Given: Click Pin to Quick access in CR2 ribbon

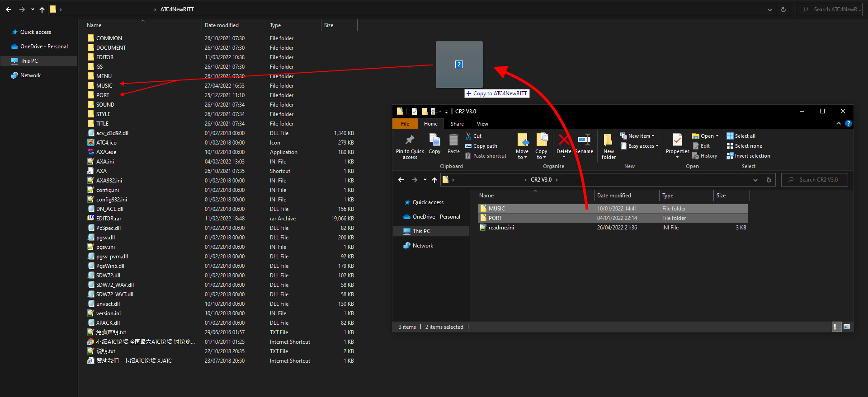Looking at the screenshot, I should [410, 146].
